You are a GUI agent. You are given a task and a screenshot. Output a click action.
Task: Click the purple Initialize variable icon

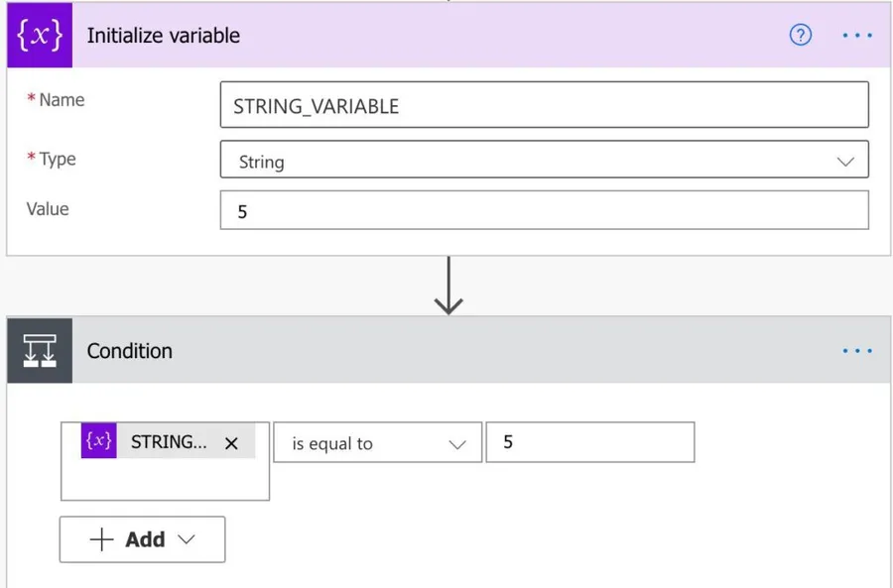(x=39, y=35)
